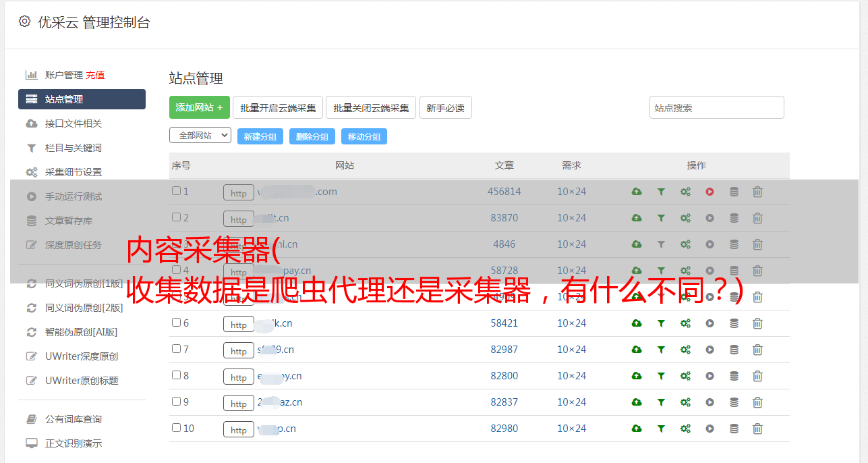Click the http protocol selector in row 9
This screenshot has width=868, height=463.
[x=238, y=404]
